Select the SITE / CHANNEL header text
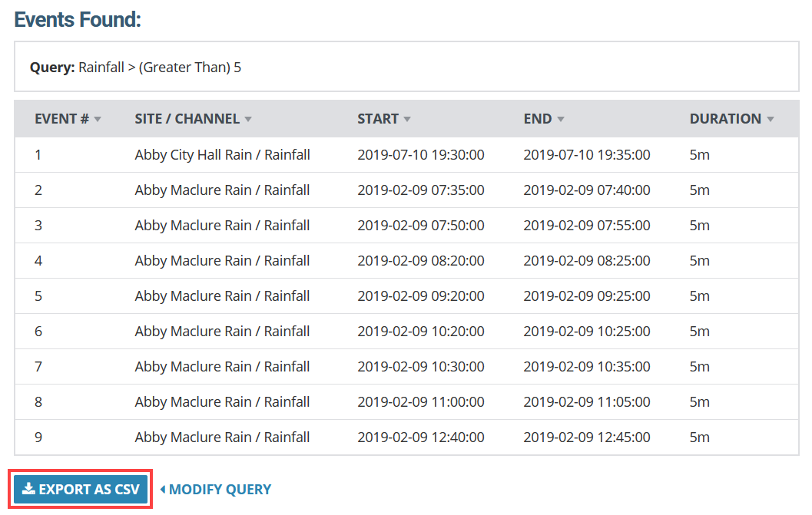 187,119
